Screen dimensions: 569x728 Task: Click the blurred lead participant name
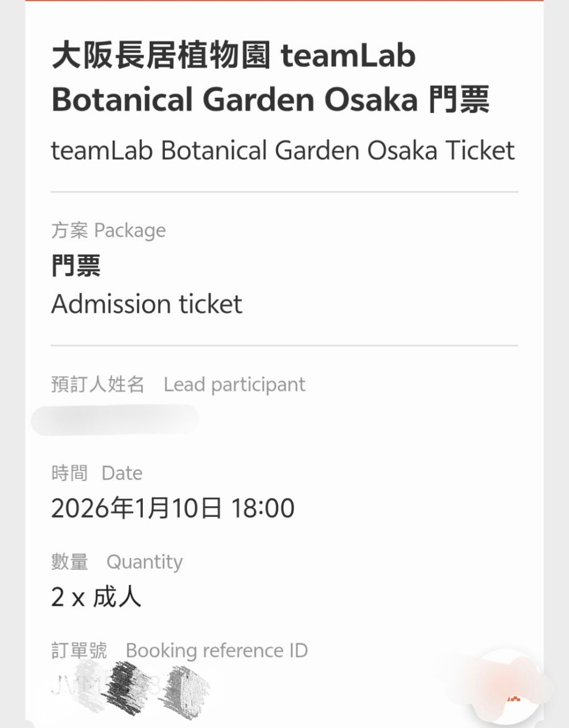click(115, 420)
